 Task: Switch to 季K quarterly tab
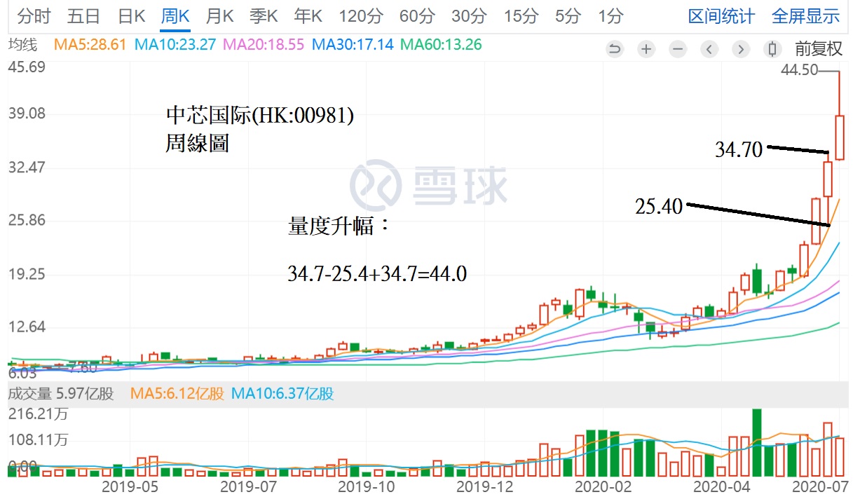[264, 16]
